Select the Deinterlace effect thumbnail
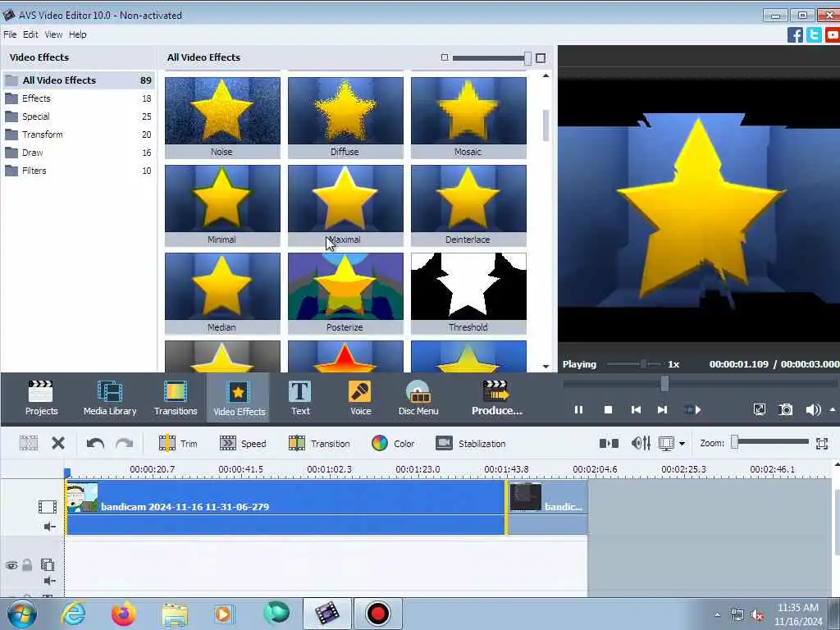The width and height of the screenshot is (840, 630). click(468, 205)
